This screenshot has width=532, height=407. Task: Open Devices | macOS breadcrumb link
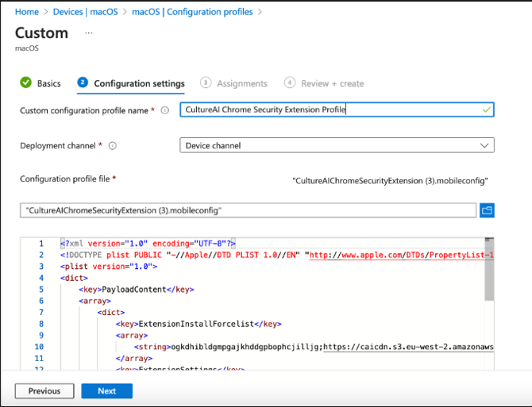click(87, 12)
